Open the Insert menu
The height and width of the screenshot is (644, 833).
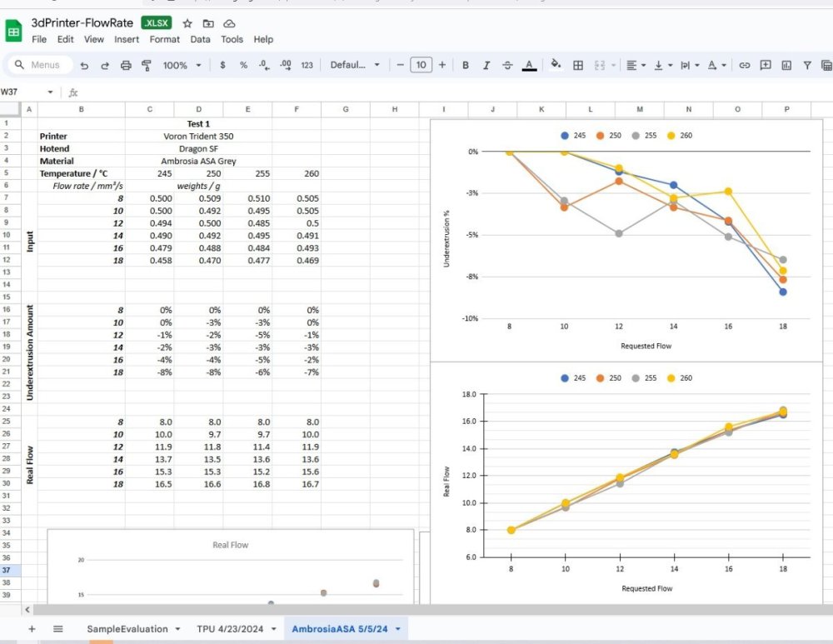(127, 39)
